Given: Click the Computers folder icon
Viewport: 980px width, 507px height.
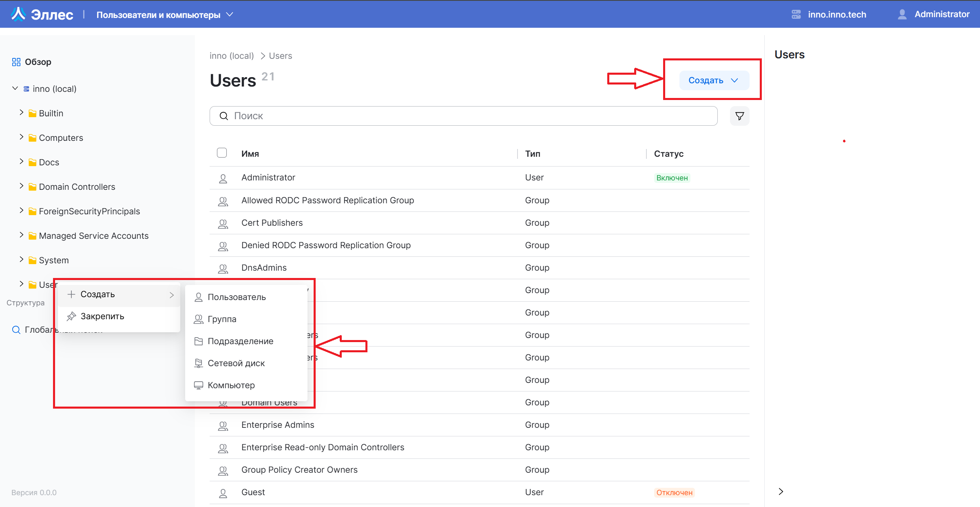Looking at the screenshot, I should point(33,138).
